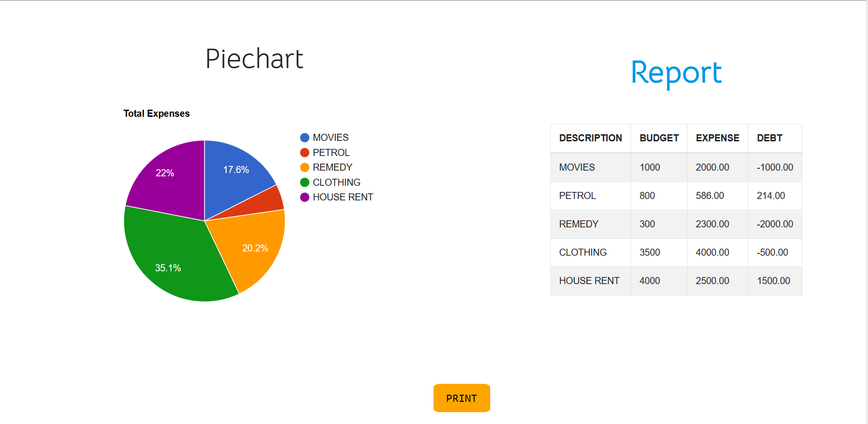Click the MOVIES legend label
The height and width of the screenshot is (424, 868).
331,138
